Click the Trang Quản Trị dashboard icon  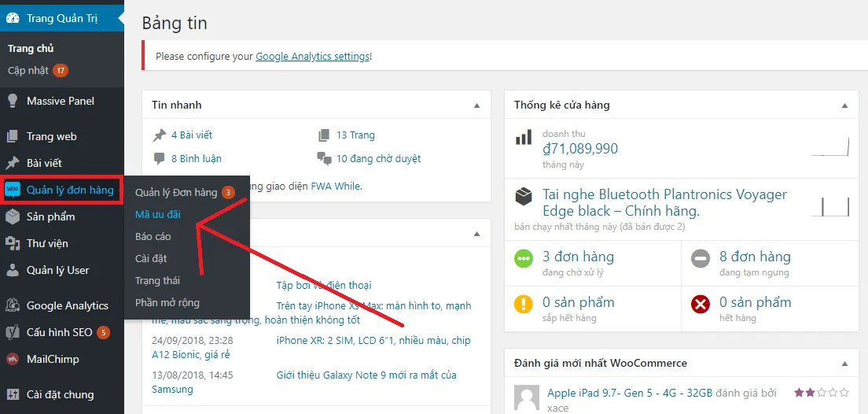[x=13, y=18]
